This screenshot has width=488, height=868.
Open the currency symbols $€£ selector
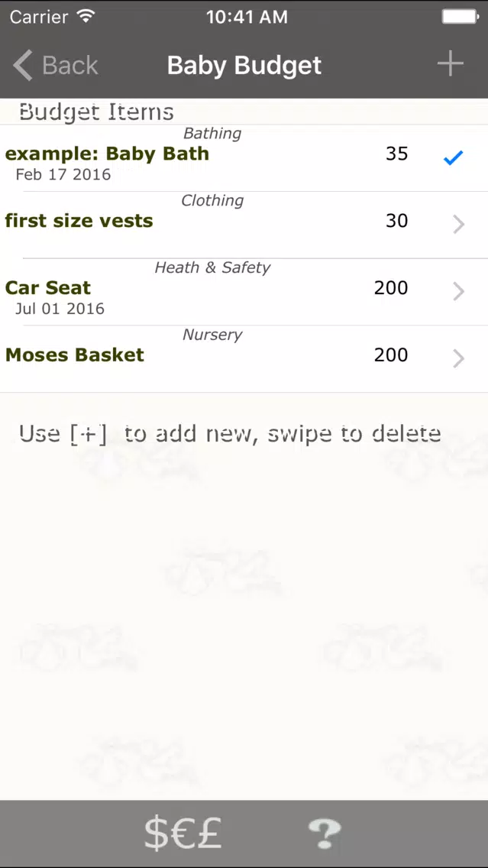tap(183, 834)
